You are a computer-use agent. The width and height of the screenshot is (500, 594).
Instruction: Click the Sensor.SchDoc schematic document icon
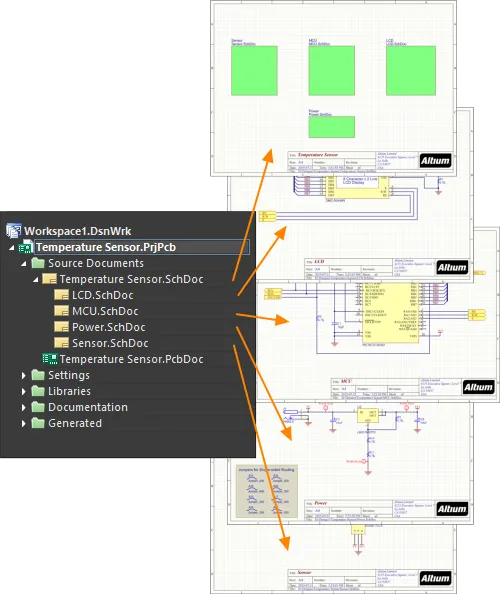61,343
